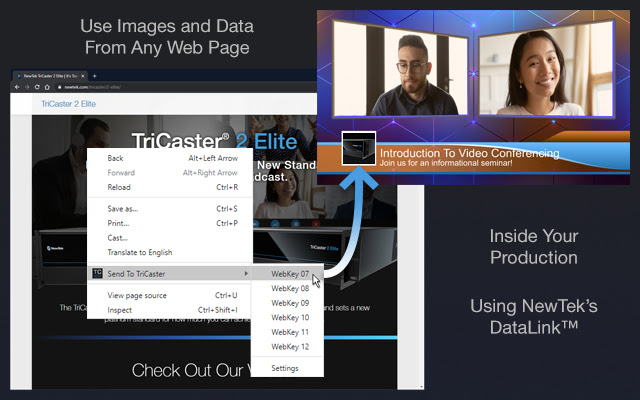
Task: Click Introduction To Video Conferencing title
Action: click(x=469, y=153)
